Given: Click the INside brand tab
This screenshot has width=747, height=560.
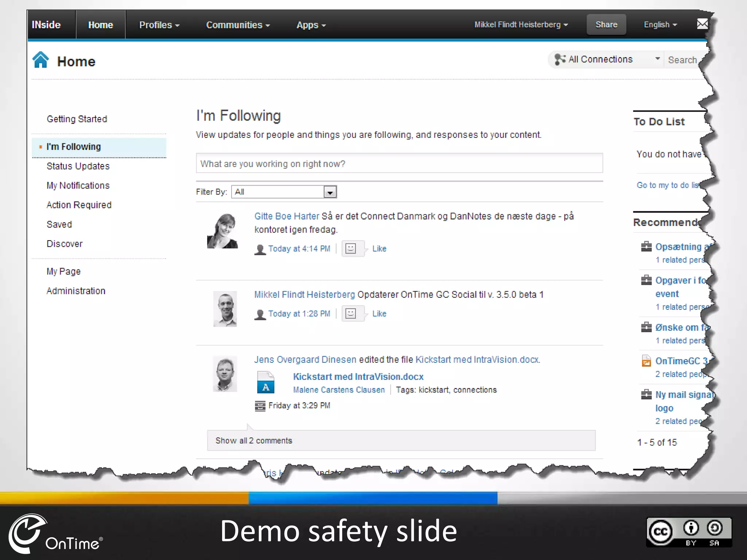Looking at the screenshot, I should 46,25.
